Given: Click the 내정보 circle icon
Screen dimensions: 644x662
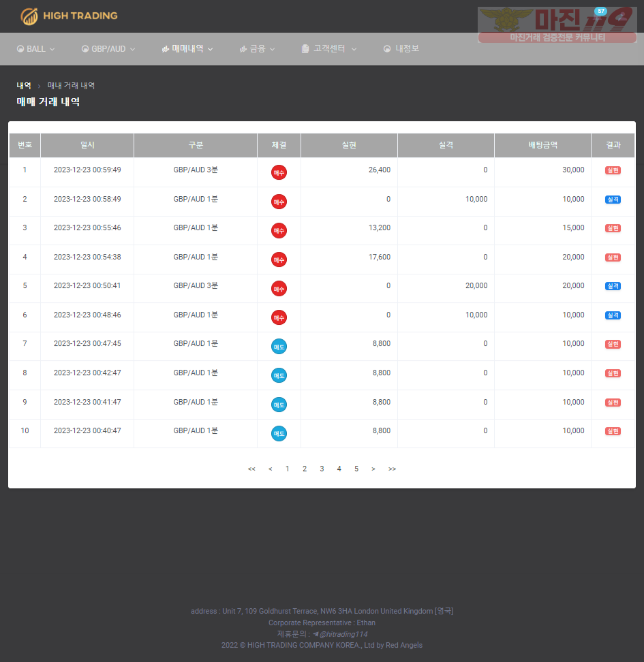Looking at the screenshot, I should (386, 49).
